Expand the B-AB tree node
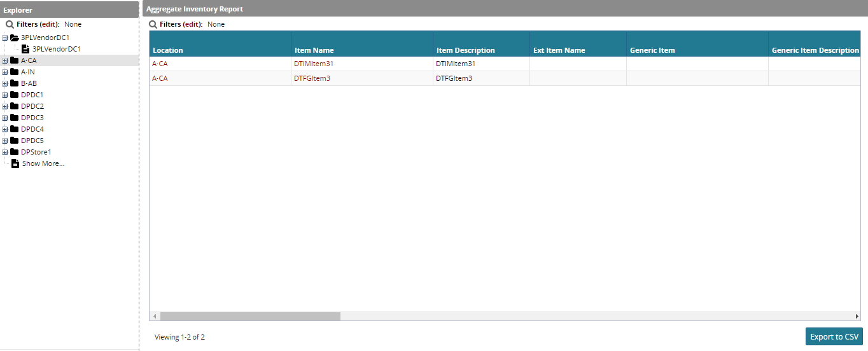Image resolution: width=868 pixels, height=351 pixels. coord(5,83)
